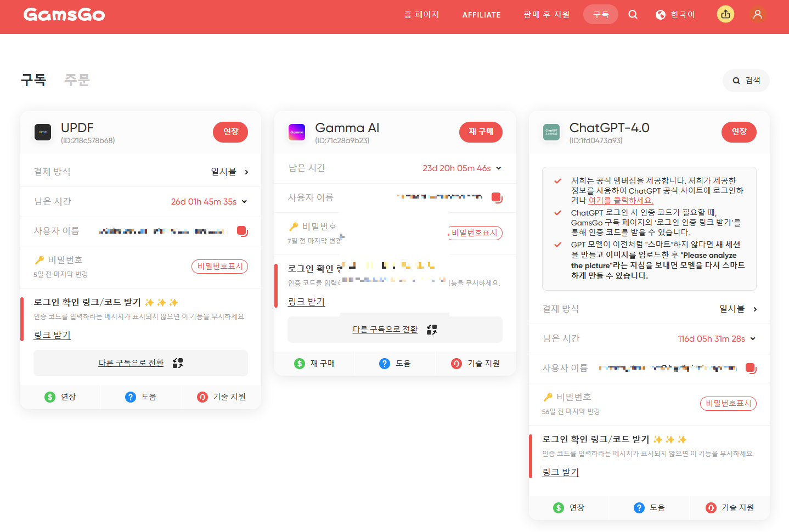Click Gamma AI ID:71c28a9b23 text

pos(342,140)
